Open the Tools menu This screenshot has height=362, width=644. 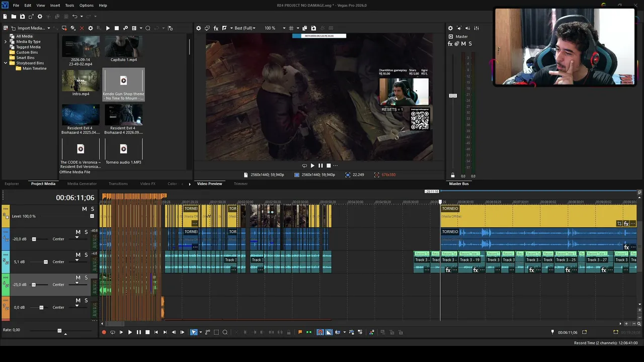(x=69, y=6)
